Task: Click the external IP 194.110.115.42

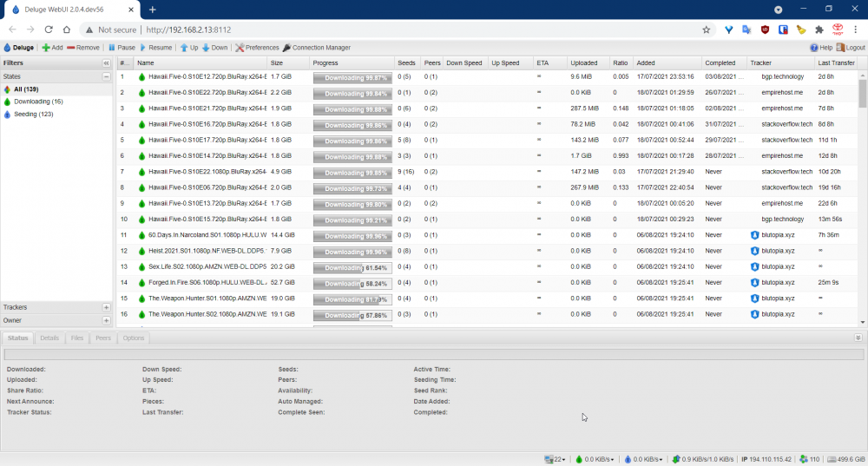Action: 766,459
